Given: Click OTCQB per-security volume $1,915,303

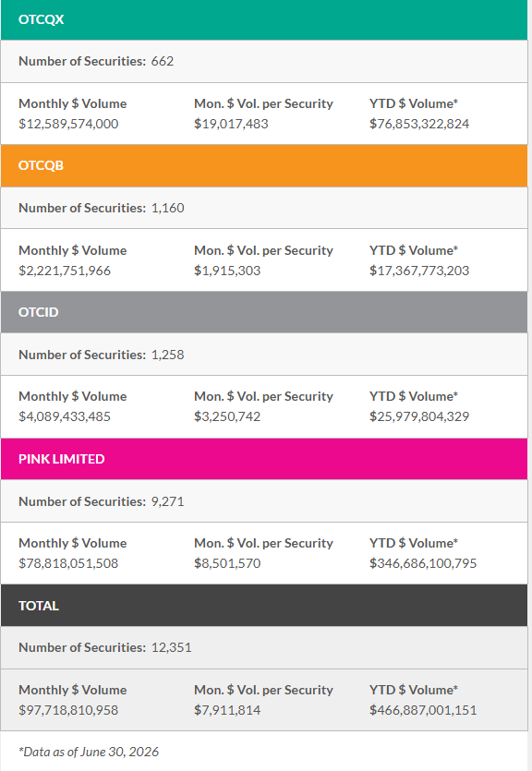Looking at the screenshot, I should point(227,271).
